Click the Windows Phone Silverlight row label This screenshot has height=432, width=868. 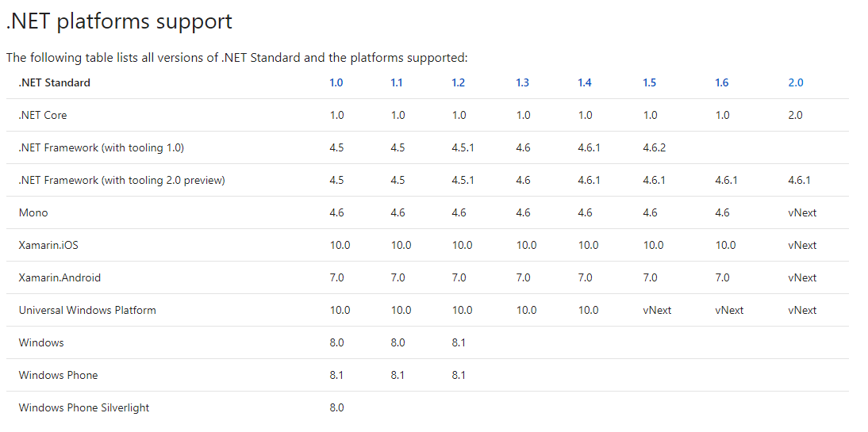[x=84, y=407]
